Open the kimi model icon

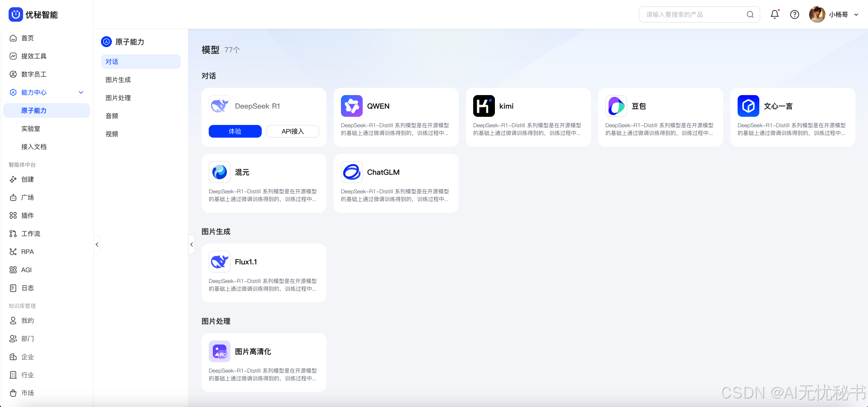484,106
